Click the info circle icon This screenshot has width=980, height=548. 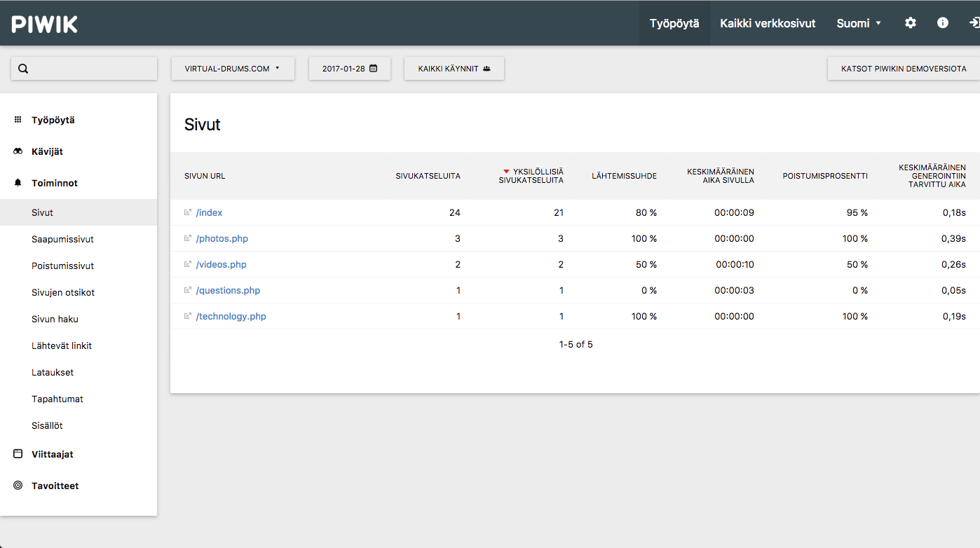pyautogui.click(x=943, y=23)
